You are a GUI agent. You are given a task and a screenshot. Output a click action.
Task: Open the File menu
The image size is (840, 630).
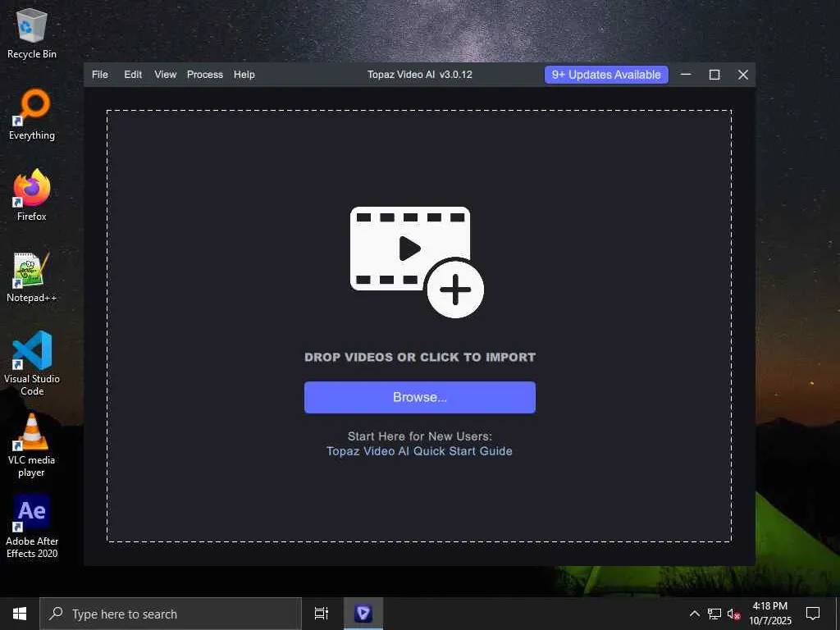[x=99, y=75]
